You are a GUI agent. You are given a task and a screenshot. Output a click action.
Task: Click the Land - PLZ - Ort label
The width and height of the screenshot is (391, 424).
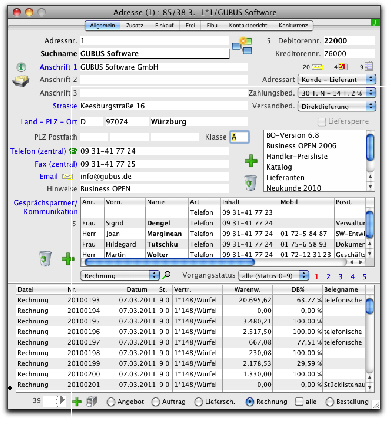pyautogui.click(x=49, y=122)
